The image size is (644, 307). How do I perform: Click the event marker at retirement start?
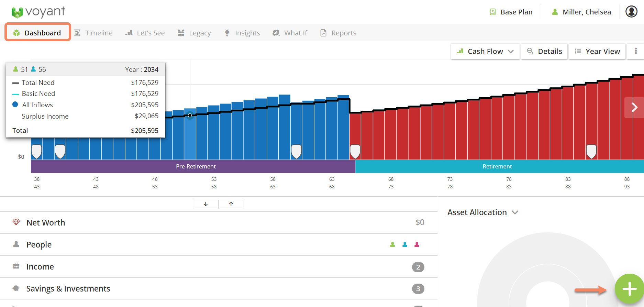355,151
